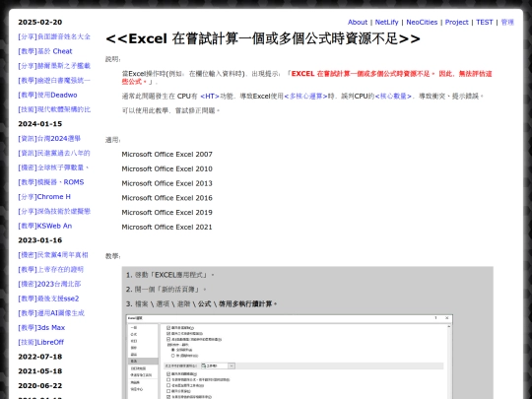Screen dimensions: 532x399
Task: Click the text Microsoft Office Excel 2021
Action: (x=166, y=227)
